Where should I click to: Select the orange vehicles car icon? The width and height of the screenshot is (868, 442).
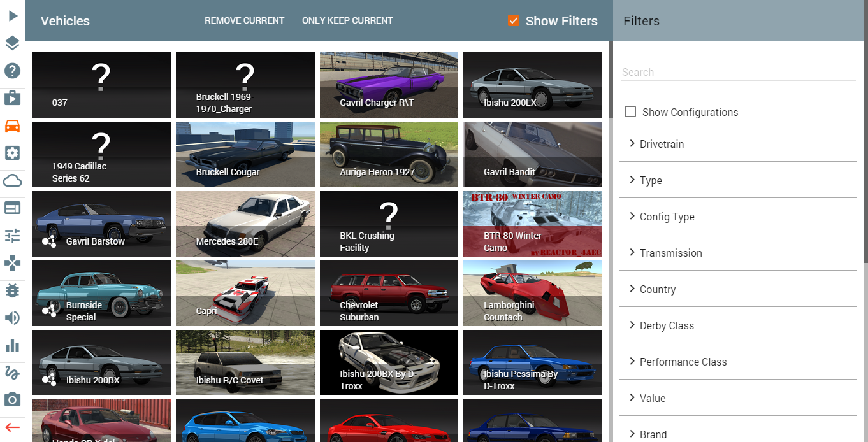tap(13, 125)
